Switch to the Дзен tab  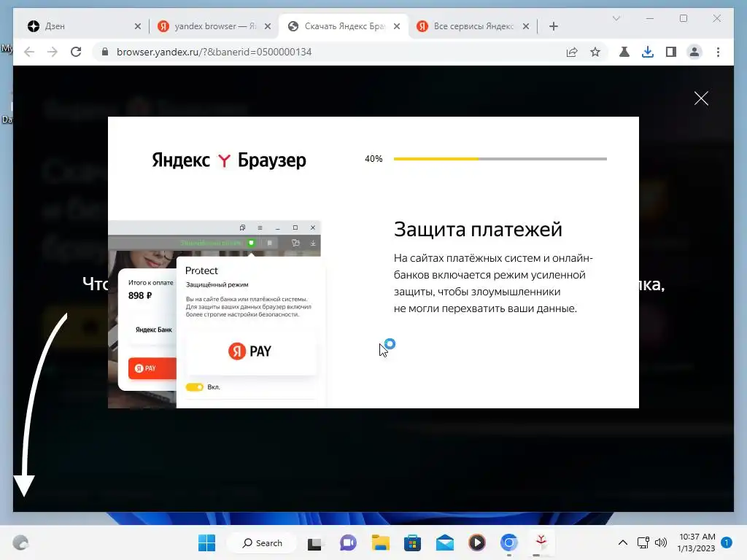[x=81, y=26]
